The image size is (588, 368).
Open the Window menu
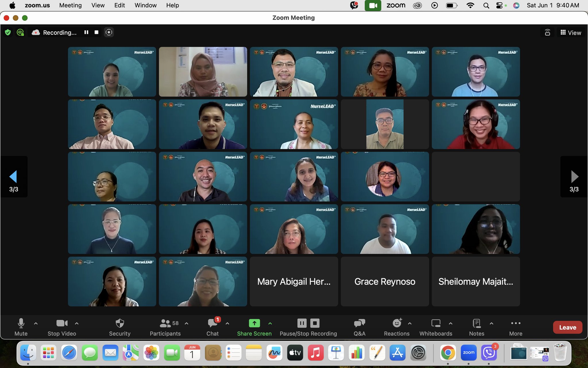[x=145, y=5]
